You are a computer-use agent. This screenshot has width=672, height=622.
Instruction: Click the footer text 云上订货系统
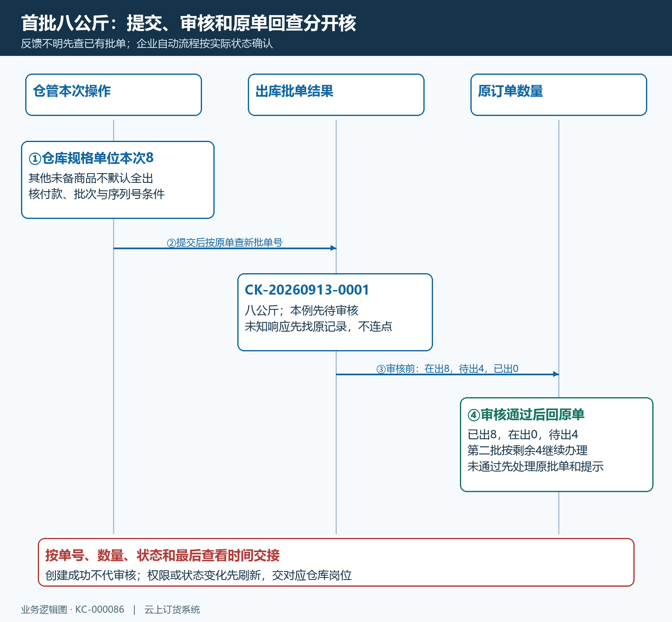(172, 610)
